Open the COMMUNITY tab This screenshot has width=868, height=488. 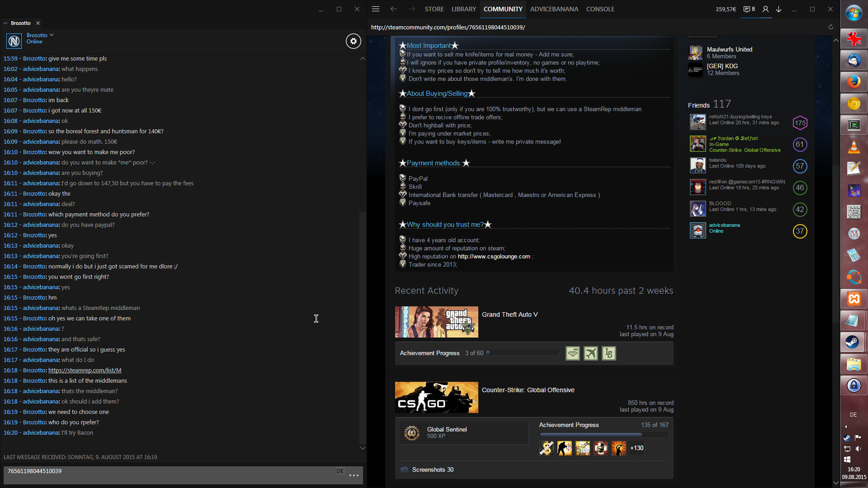pyautogui.click(x=503, y=9)
